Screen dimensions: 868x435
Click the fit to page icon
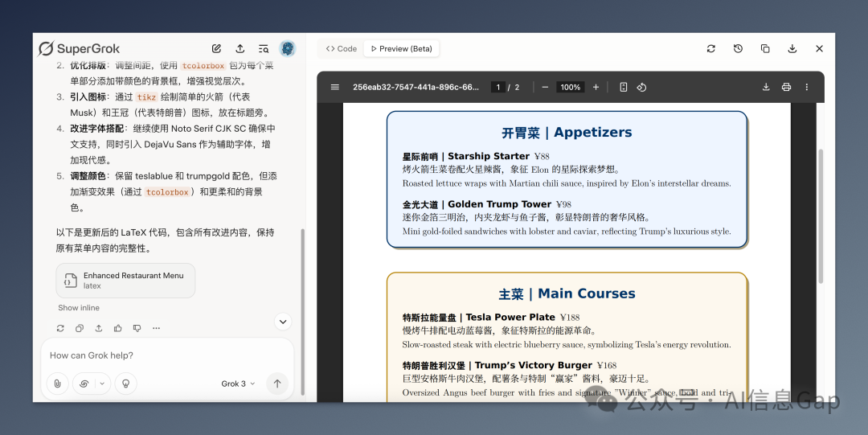624,87
